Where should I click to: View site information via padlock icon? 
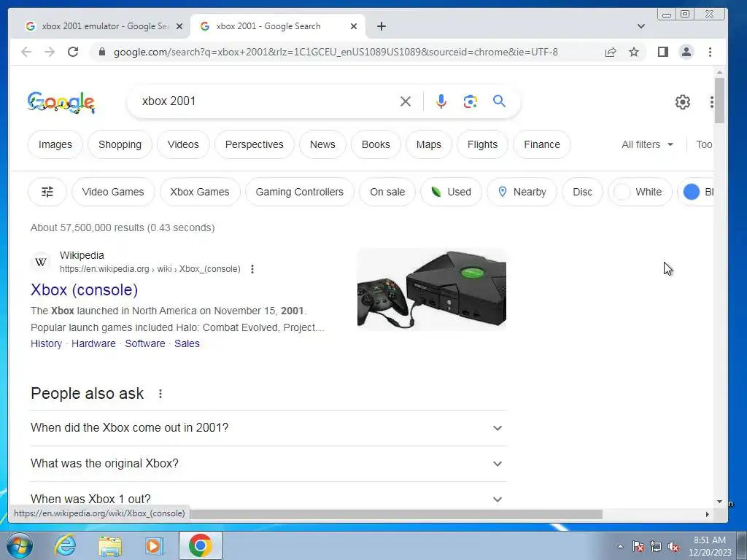click(x=102, y=52)
